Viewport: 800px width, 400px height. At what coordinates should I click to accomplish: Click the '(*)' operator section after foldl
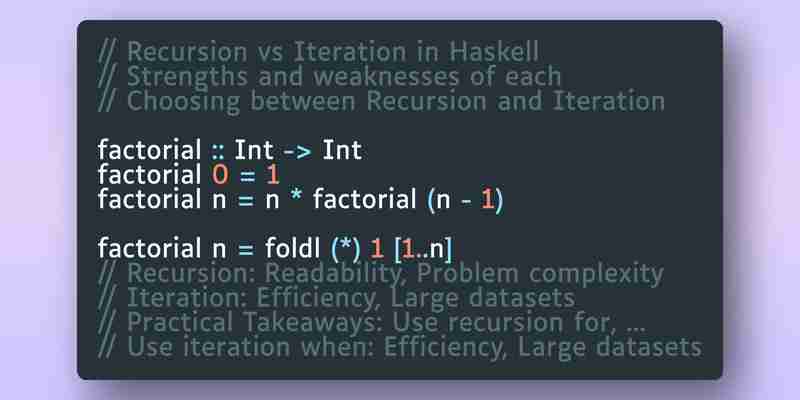(x=346, y=248)
